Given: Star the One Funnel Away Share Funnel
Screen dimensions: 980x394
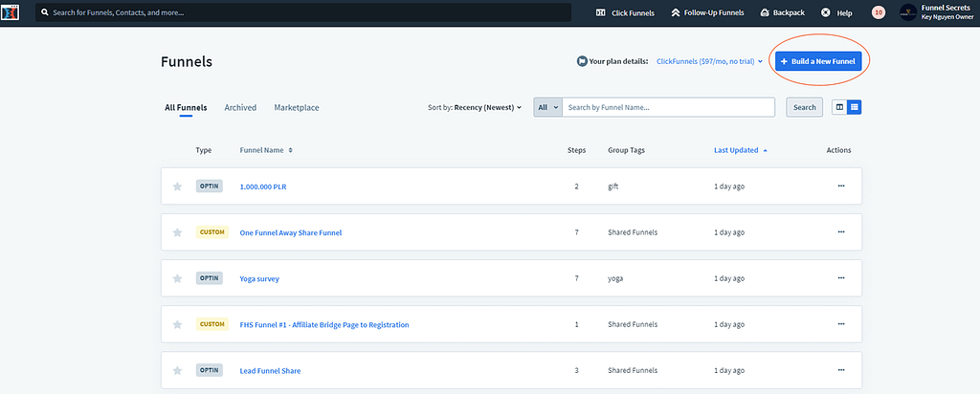Looking at the screenshot, I should pyautogui.click(x=177, y=232).
